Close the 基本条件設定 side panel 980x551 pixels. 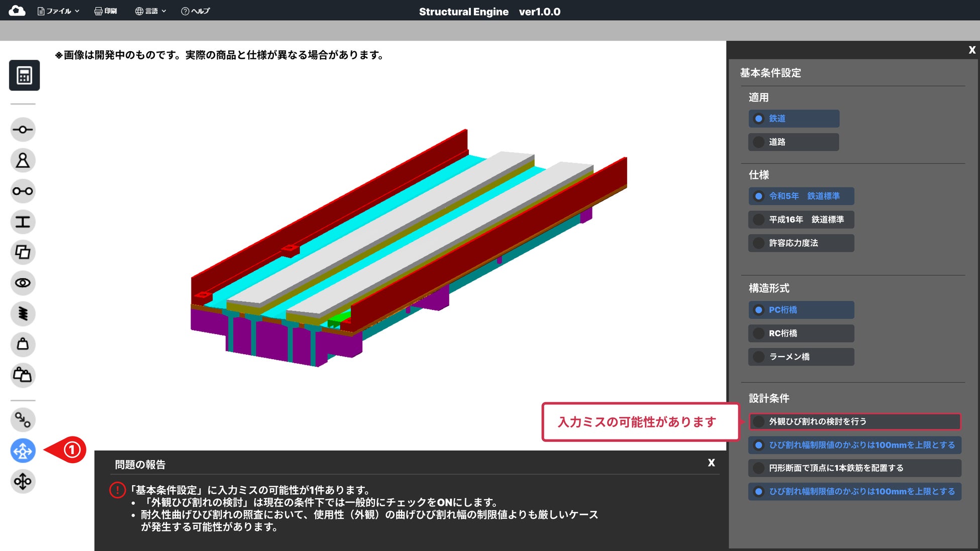pos(972,50)
